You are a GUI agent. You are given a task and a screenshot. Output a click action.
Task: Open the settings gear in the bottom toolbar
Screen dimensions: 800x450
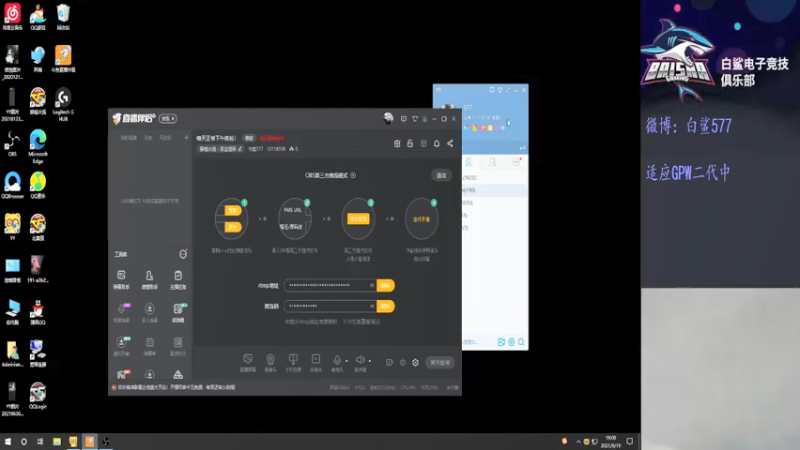415,362
